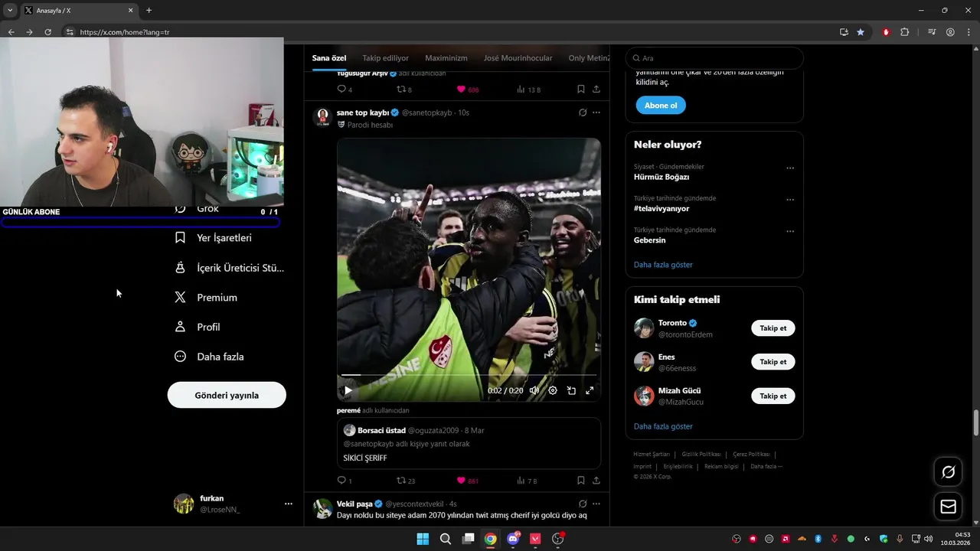
Task: Mute the video volume
Action: (x=534, y=390)
